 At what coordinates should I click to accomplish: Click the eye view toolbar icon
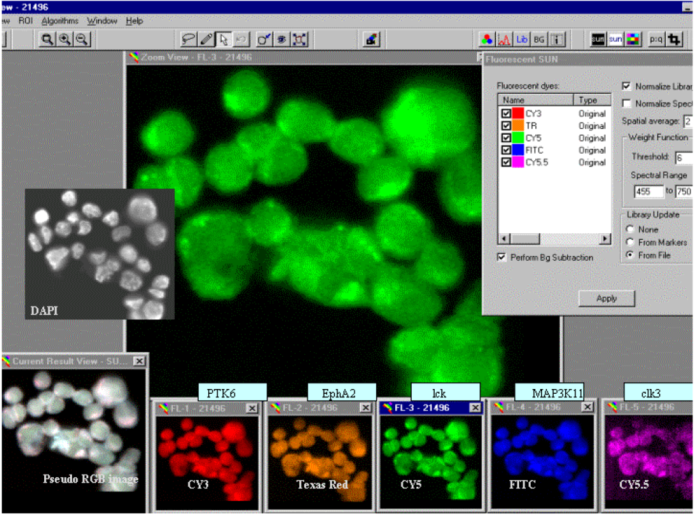[282, 39]
